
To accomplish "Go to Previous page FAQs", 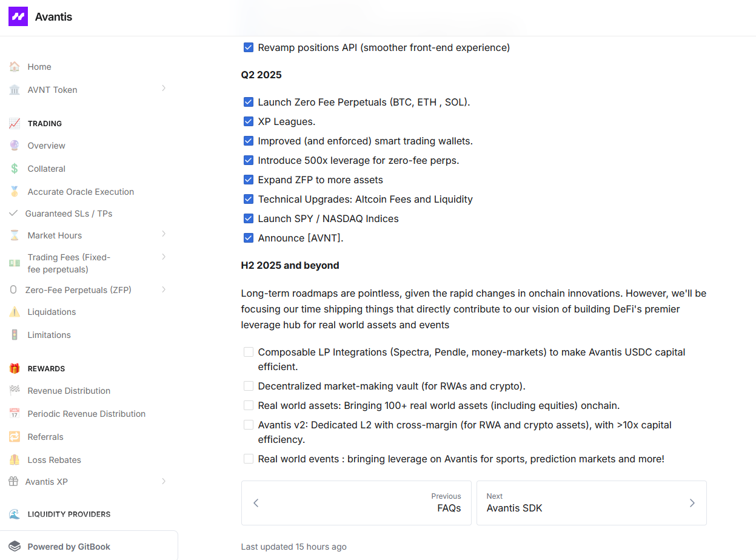I will 356,503.
